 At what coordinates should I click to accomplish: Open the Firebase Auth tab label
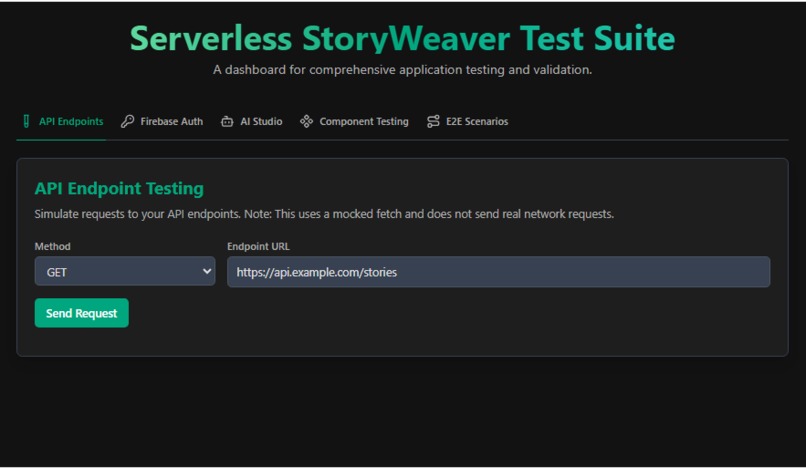coord(172,121)
